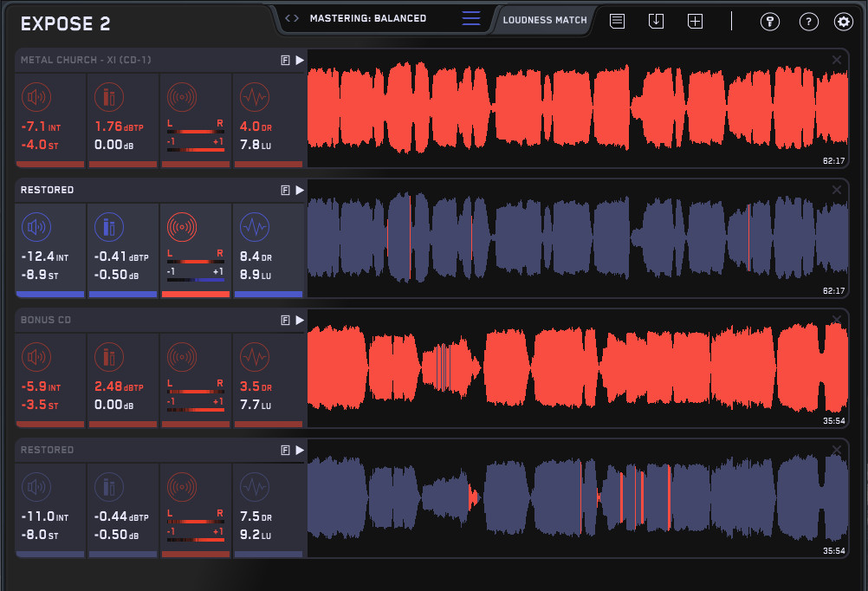Screen dimensions: 868x591
Task: Click the 62:17 RESTORED blue waveform
Action: (578, 238)
